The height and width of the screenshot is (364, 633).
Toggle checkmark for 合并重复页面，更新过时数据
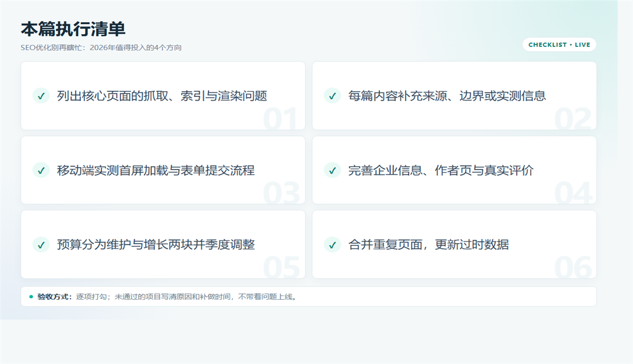[x=332, y=245]
